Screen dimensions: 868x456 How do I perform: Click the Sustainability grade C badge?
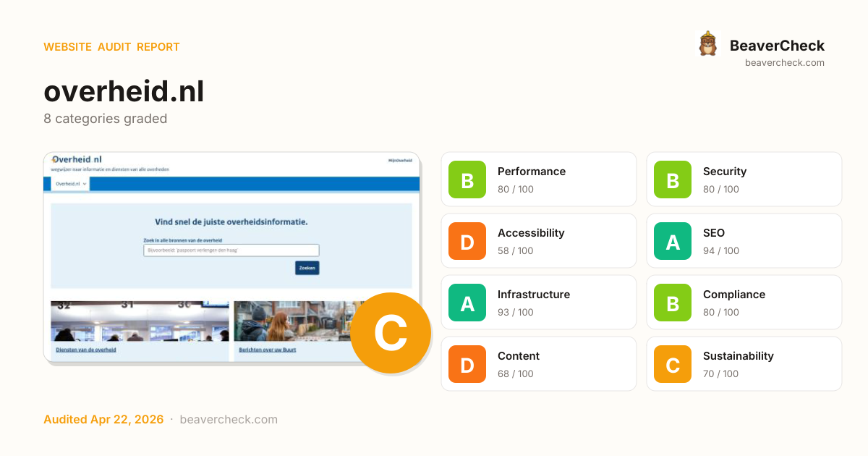673,364
